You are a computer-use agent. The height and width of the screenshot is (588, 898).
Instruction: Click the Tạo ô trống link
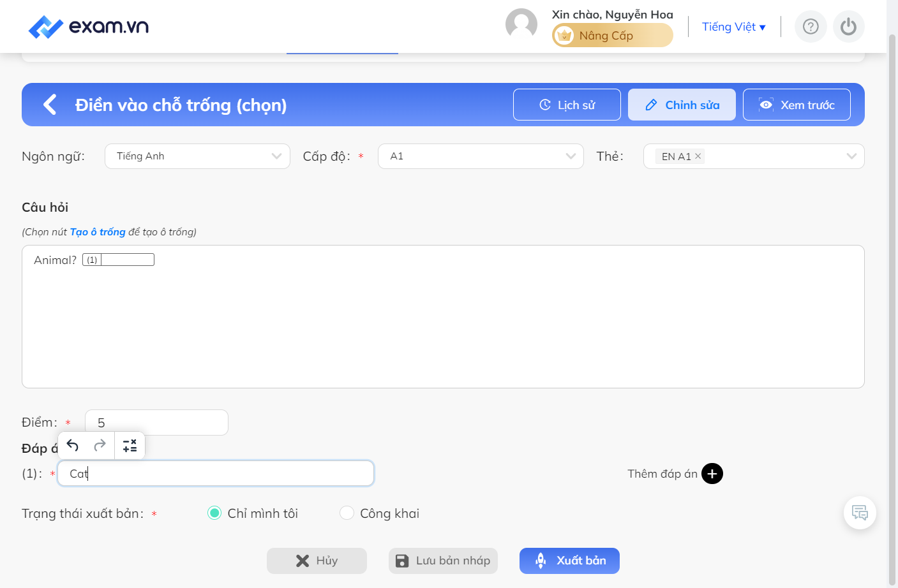pos(98,232)
